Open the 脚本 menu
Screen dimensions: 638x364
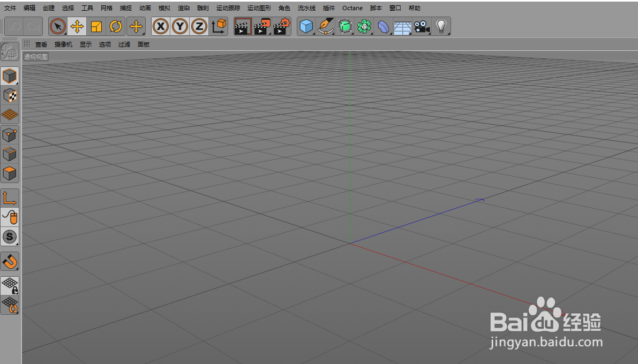(x=376, y=8)
